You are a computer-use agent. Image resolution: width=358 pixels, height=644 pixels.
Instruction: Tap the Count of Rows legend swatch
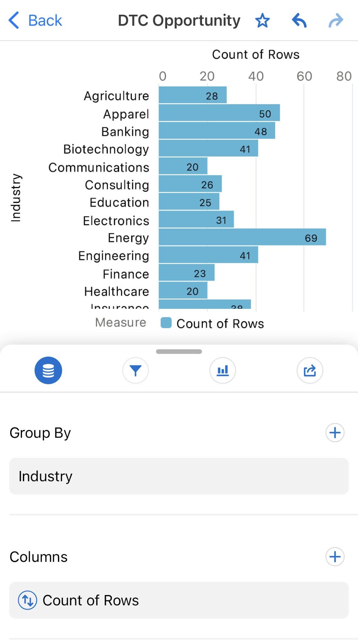coord(166,323)
